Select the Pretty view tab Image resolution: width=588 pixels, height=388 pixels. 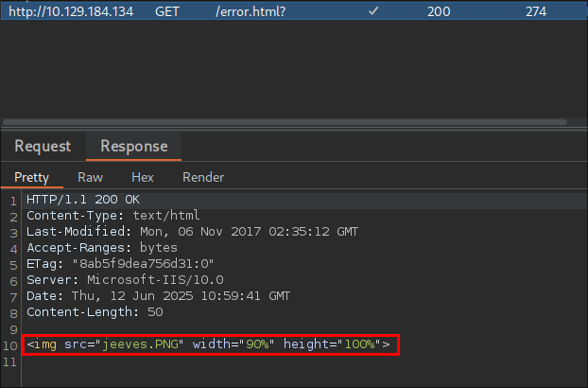coord(31,177)
